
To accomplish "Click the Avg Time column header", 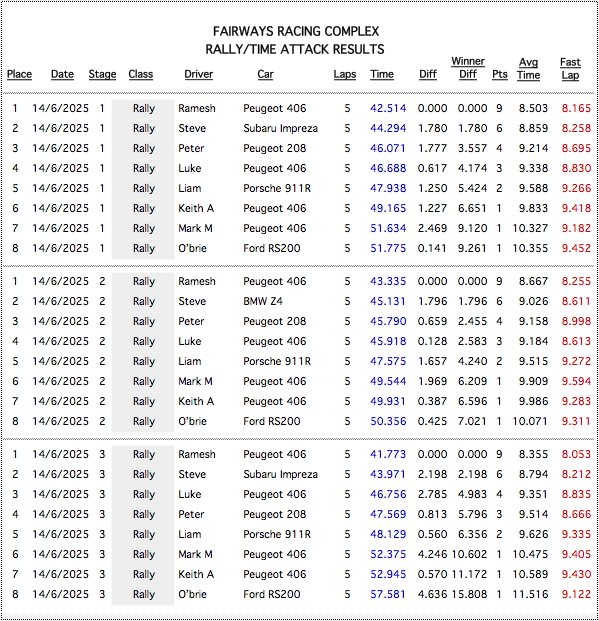I will click(528, 69).
